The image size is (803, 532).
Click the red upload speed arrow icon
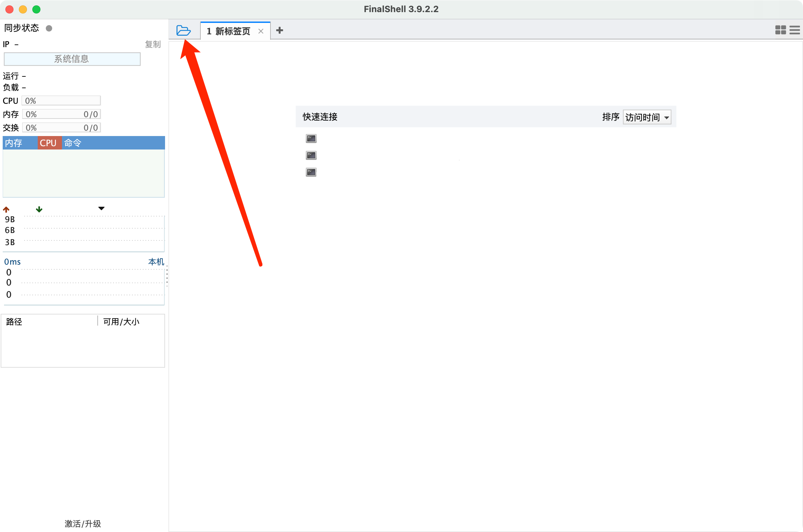click(6, 209)
